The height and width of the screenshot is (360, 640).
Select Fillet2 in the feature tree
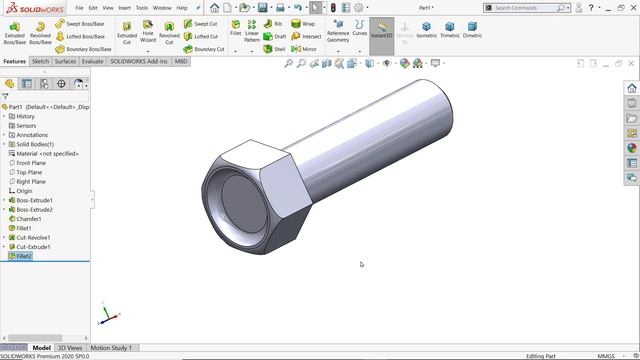20,256
